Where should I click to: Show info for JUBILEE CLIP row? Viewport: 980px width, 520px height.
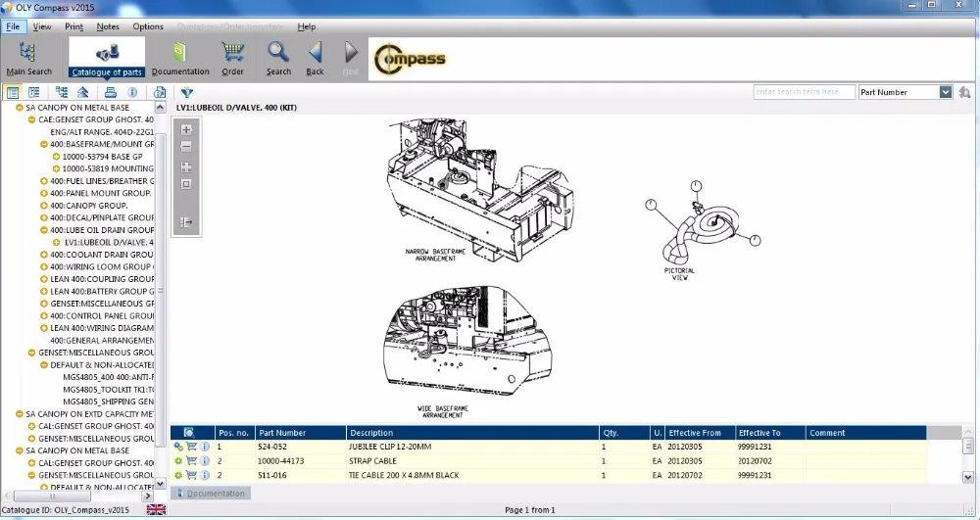205,447
